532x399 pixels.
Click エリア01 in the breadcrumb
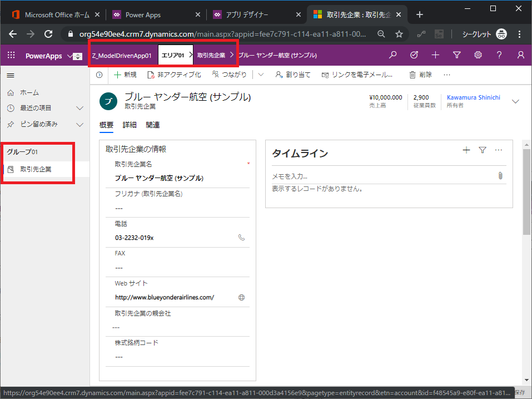tap(173, 55)
